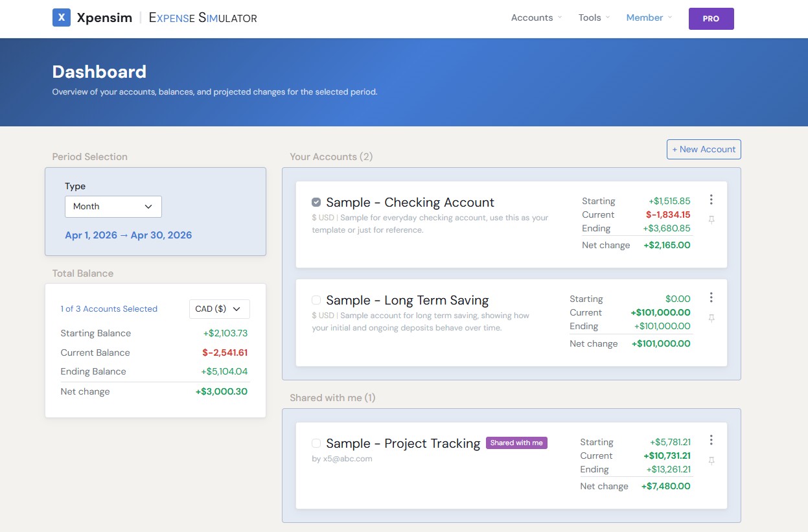Image resolution: width=808 pixels, height=532 pixels.
Task: Click Checking Account current value $-1,834.15
Action: [668, 214]
